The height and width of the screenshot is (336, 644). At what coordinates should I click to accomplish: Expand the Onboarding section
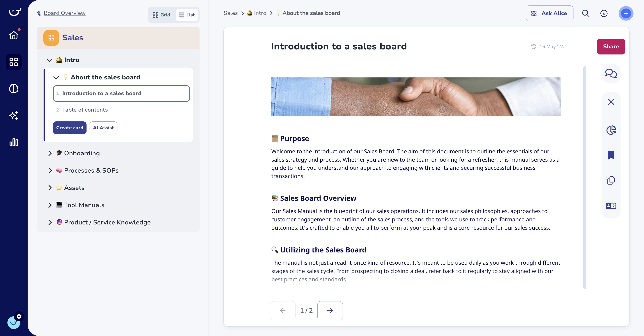click(x=50, y=153)
